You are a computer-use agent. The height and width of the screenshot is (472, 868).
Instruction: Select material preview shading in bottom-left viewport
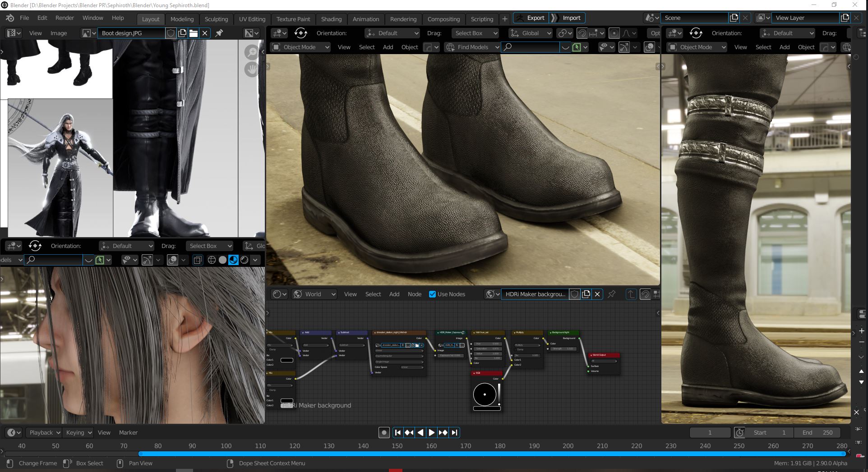coord(233,260)
